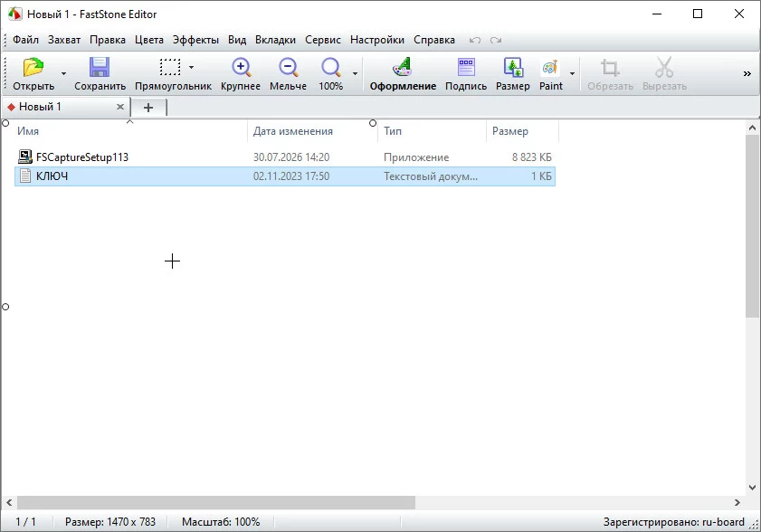Open the Правка menu

108,40
